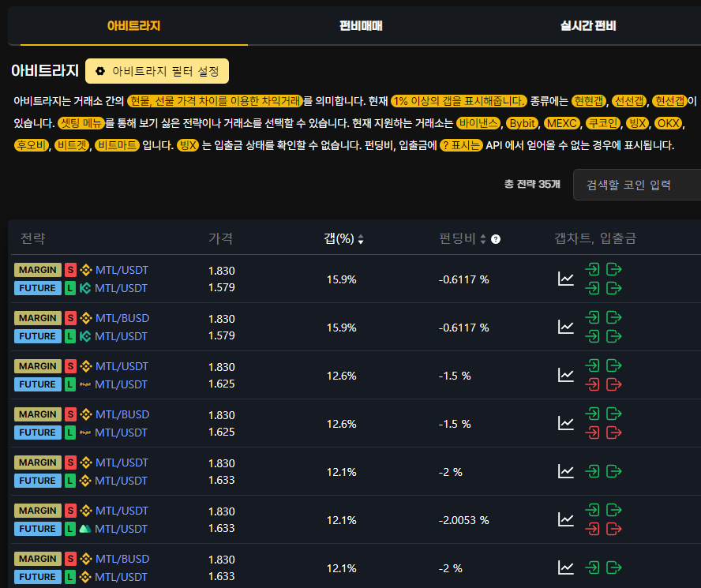Click the -0.6117 % funding value in MTL/USDT row
Screen dimensions: 701x588
pos(463,279)
